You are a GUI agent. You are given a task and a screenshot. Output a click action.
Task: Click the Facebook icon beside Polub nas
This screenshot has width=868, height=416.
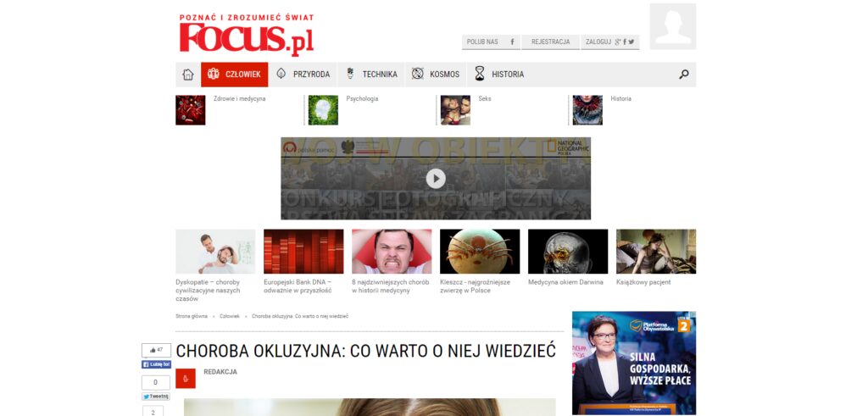tap(512, 42)
